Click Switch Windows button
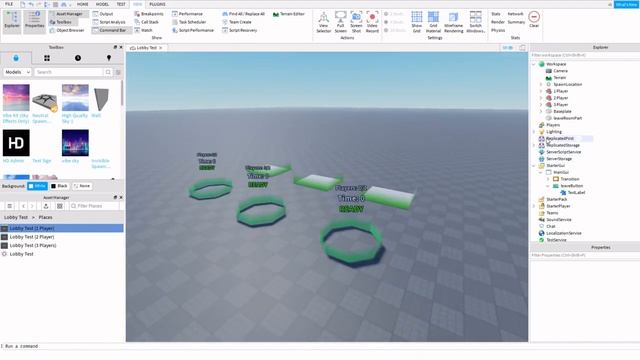 (x=476, y=22)
